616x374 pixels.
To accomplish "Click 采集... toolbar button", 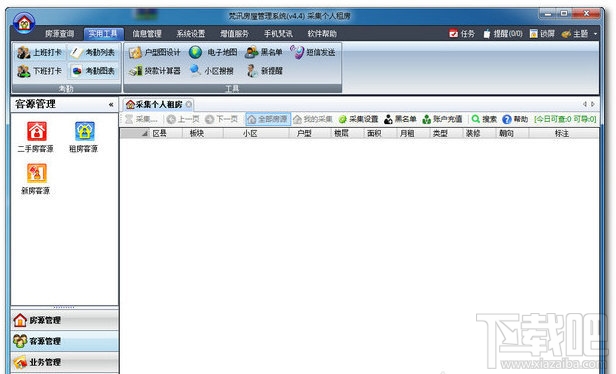I will (x=141, y=119).
